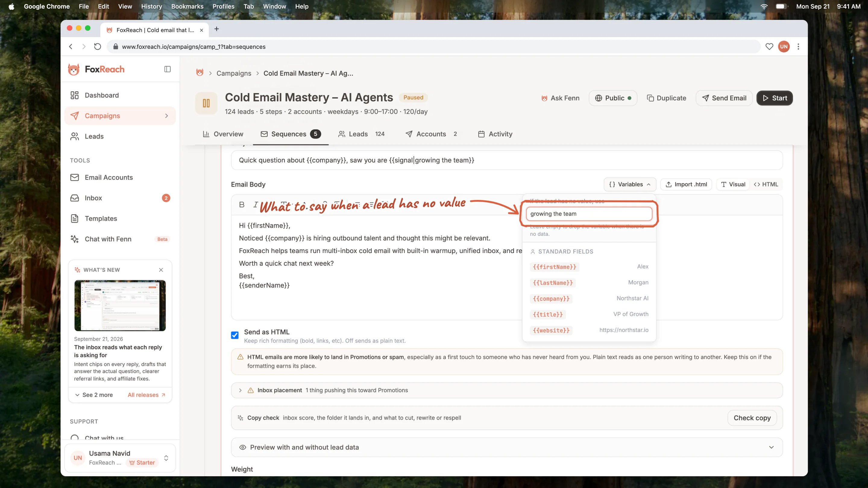This screenshot has width=868, height=488.
Task: Reload the current page
Action: (x=97, y=47)
